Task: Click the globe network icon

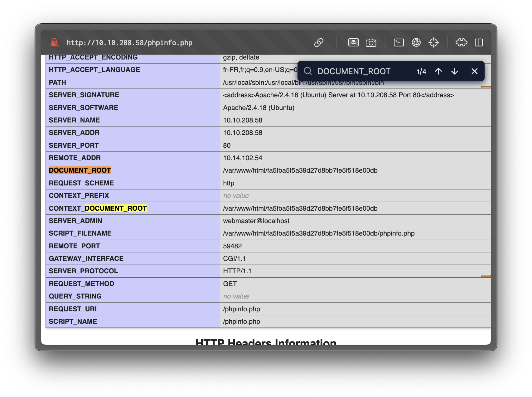Action: coord(416,42)
